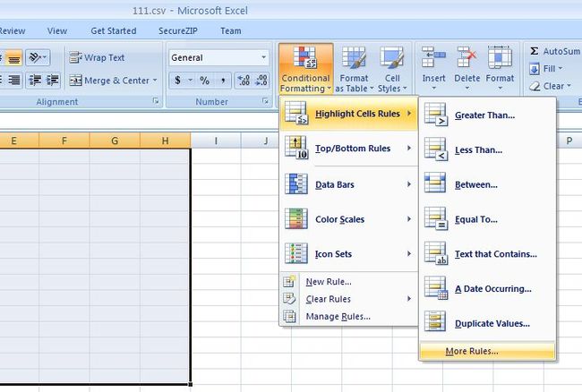Image resolution: width=582 pixels, height=392 pixels.
Task: Open the Review ribbon tab
Action: pos(13,30)
